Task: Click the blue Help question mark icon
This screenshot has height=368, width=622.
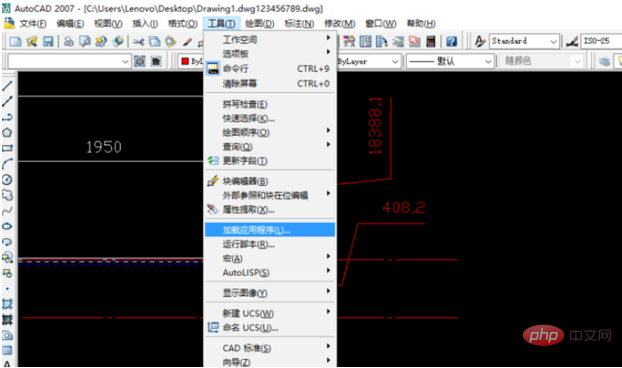Action: pyautogui.click(x=451, y=41)
